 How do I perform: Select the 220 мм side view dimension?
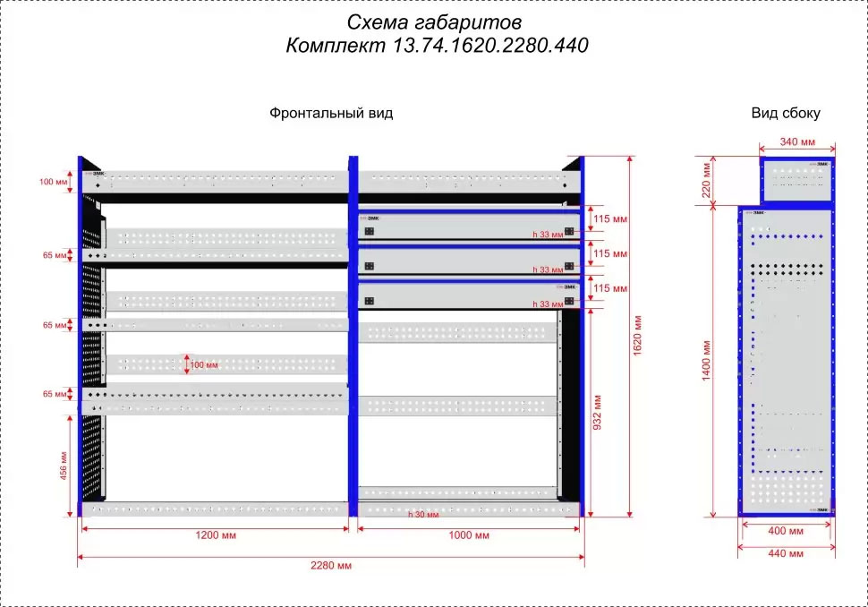706,180
